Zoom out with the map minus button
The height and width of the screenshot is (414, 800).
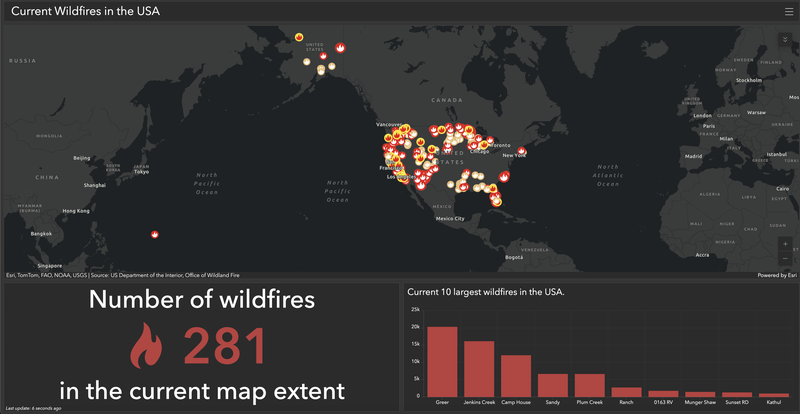(785, 258)
